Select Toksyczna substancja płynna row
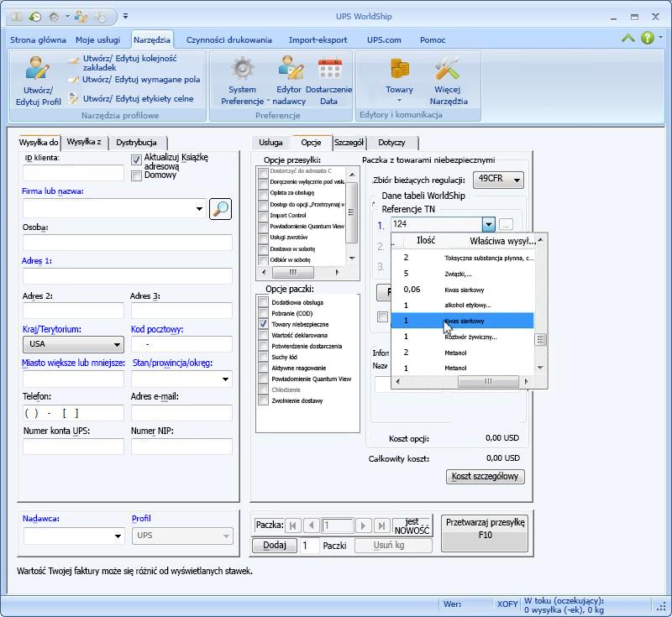Screen dimensions: 672x617 click(463, 258)
